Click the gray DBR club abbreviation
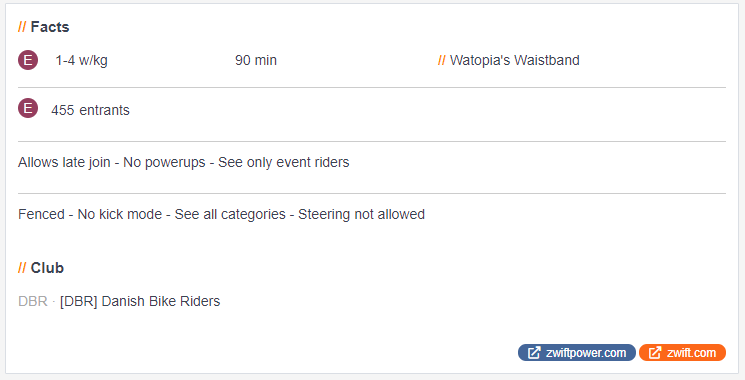 coord(33,301)
